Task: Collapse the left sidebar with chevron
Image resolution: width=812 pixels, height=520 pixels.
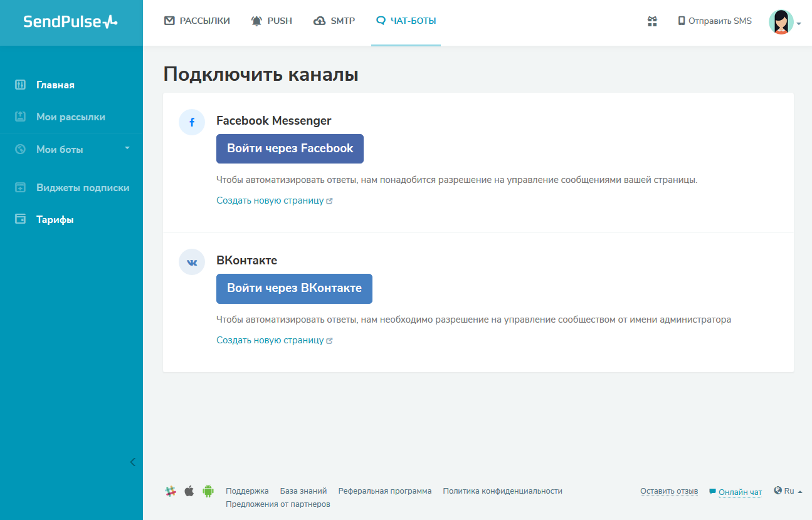Action: [132, 462]
